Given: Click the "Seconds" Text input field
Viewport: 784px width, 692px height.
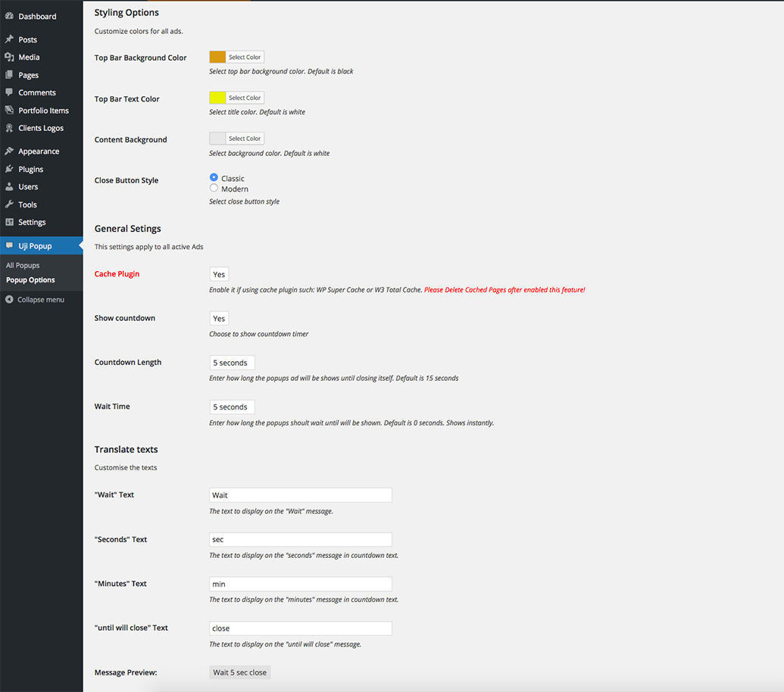Looking at the screenshot, I should click(x=300, y=540).
